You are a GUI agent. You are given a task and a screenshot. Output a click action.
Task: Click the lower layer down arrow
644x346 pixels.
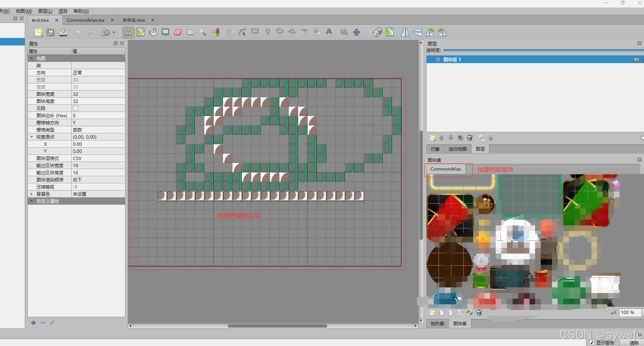(451, 138)
